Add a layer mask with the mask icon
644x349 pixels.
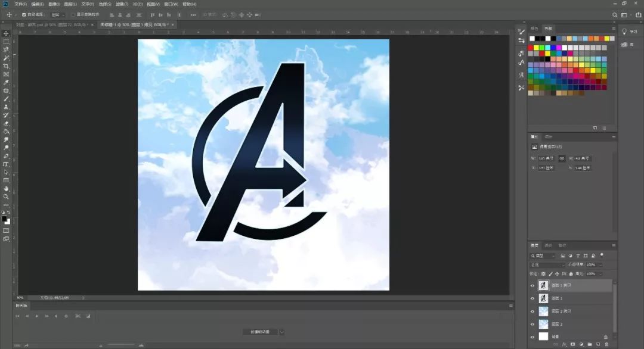(x=572, y=344)
